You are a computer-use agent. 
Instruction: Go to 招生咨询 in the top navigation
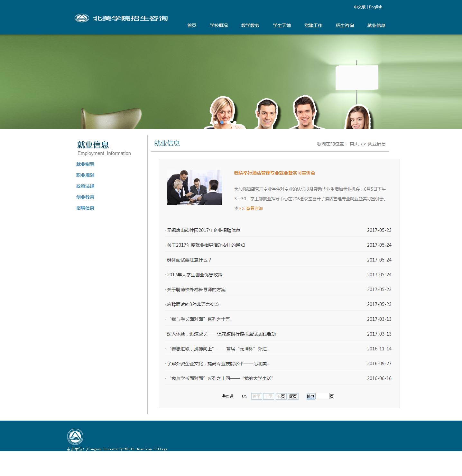click(x=345, y=25)
